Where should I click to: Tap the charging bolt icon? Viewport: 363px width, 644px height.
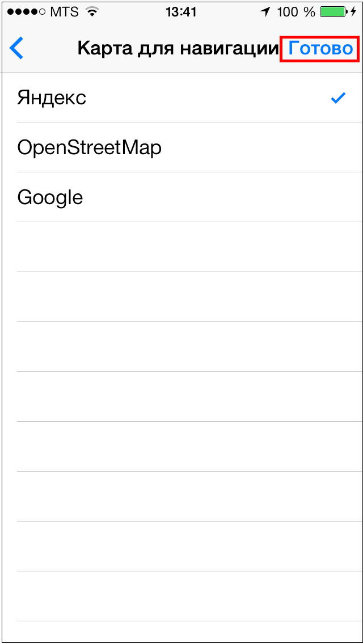354,12
